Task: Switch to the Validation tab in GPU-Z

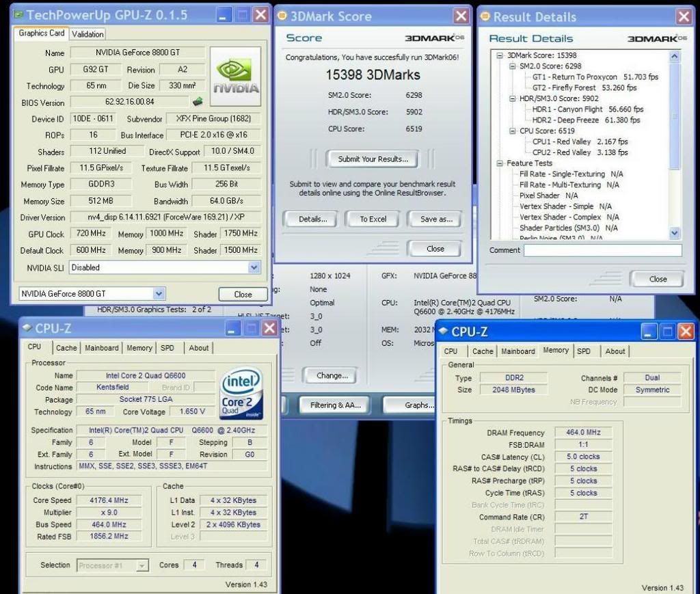Action: pyautogui.click(x=87, y=34)
